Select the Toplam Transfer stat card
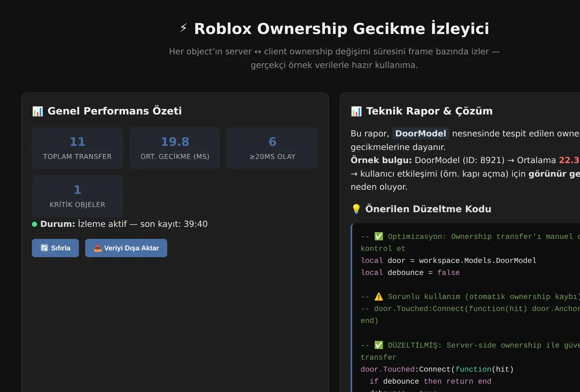580x392 pixels. [77, 148]
